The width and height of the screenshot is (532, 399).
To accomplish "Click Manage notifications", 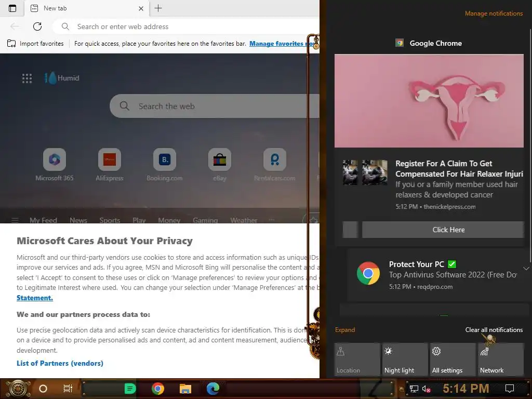I will [x=494, y=14].
